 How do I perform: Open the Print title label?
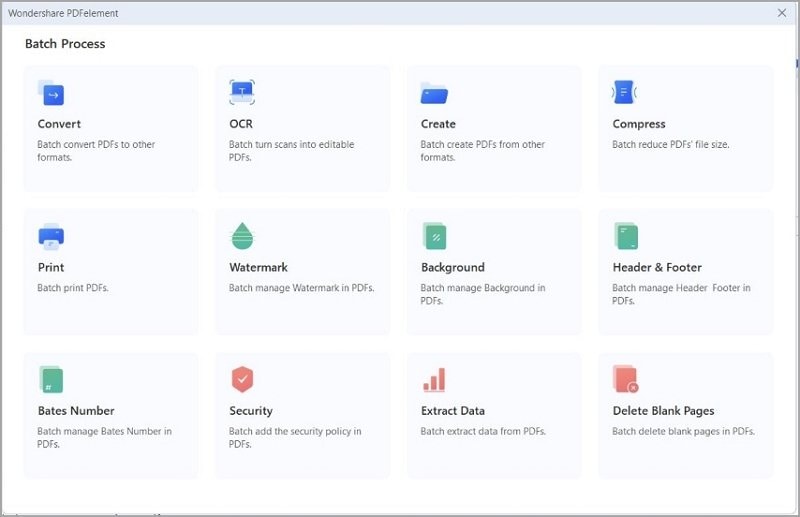tap(51, 267)
